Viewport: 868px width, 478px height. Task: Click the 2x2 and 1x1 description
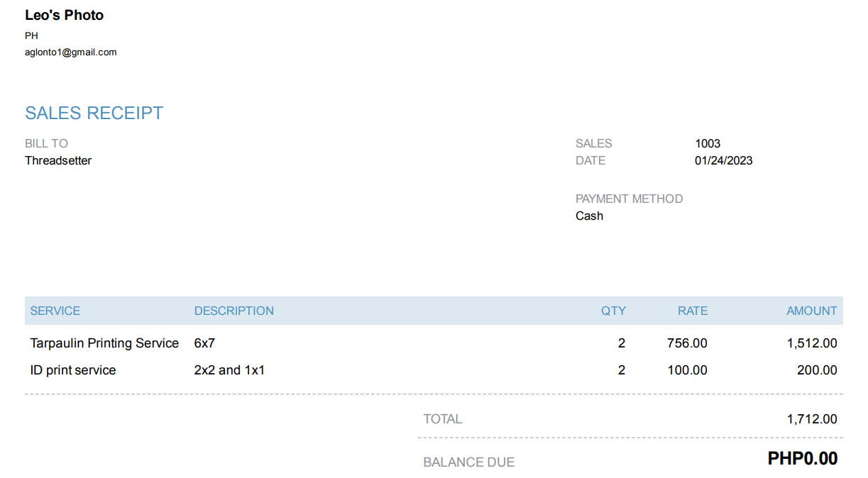point(229,370)
